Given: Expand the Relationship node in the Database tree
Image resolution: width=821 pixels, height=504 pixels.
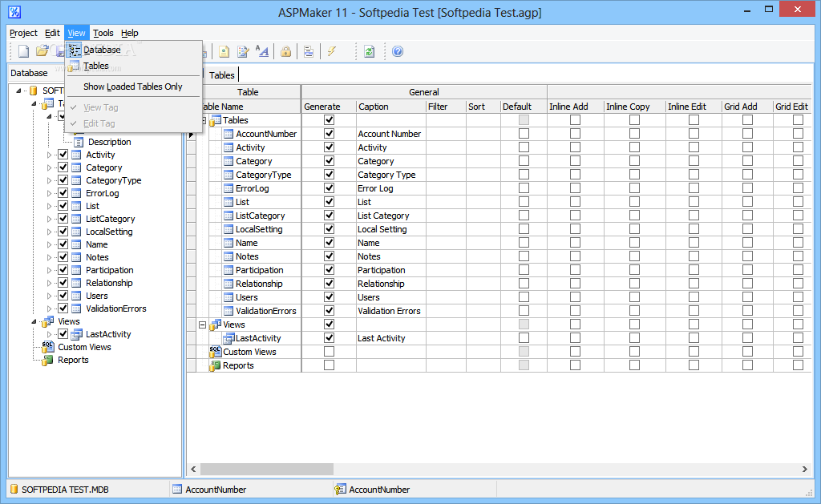Looking at the screenshot, I should click(x=49, y=283).
